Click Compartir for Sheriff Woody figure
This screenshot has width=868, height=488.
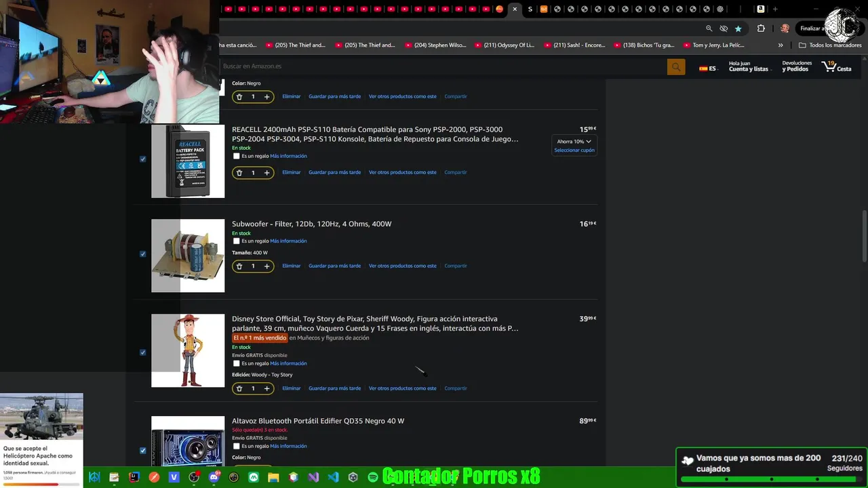456,388
